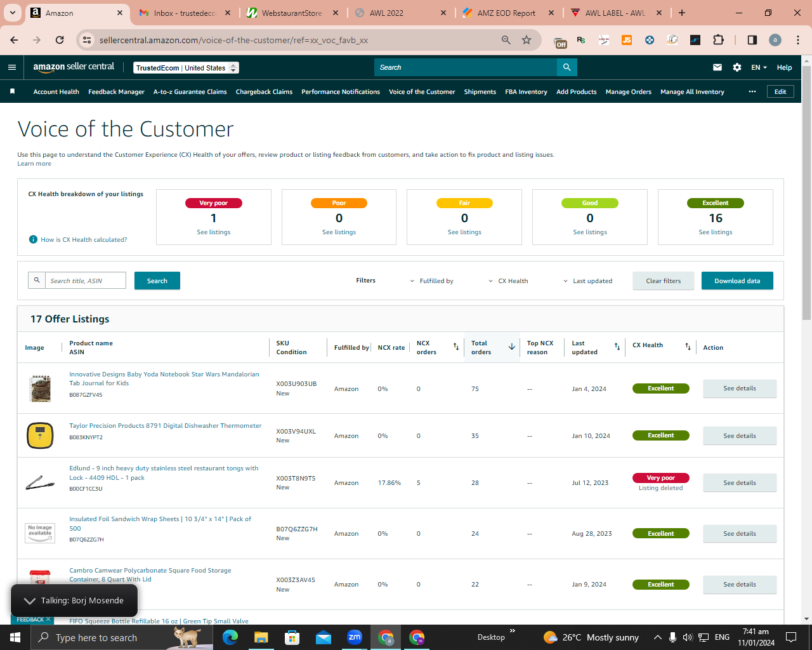Image resolution: width=812 pixels, height=650 pixels.
Task: Click the magnifier icon in title search box
Action: click(37, 280)
